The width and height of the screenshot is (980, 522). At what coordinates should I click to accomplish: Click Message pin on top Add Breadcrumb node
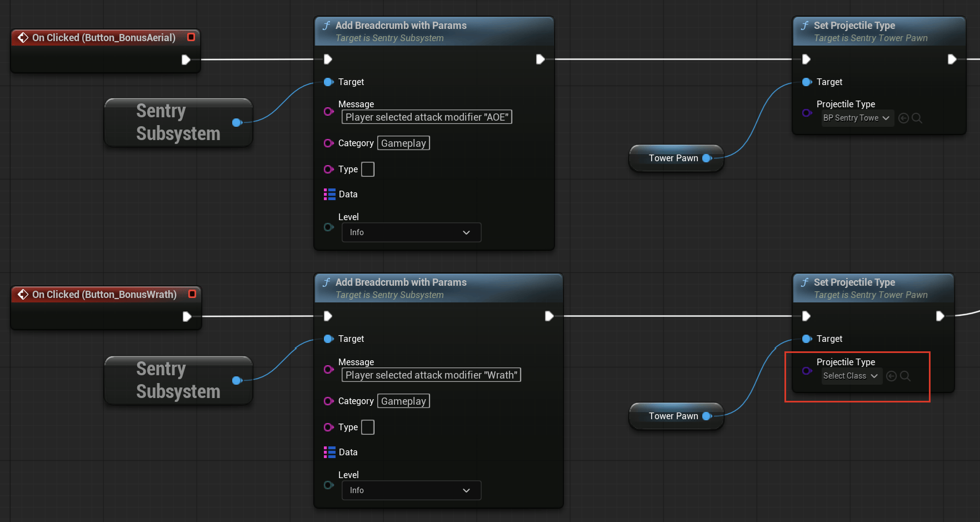point(328,111)
